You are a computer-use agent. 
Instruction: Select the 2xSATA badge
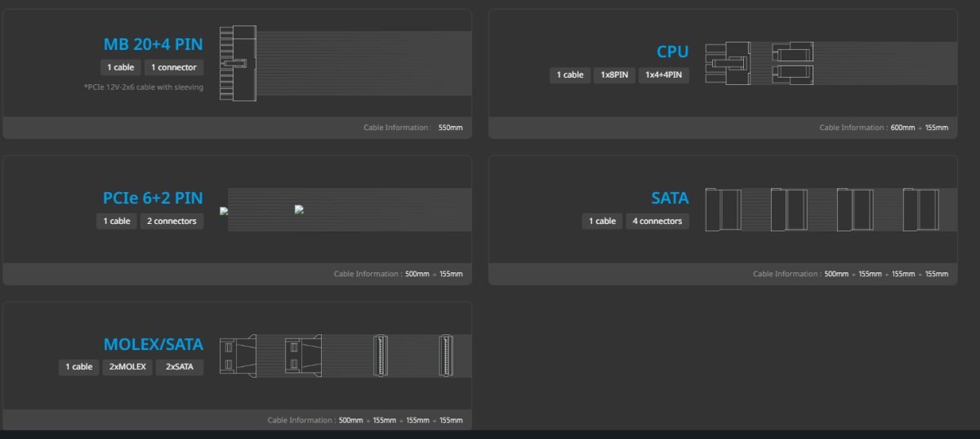click(x=179, y=367)
